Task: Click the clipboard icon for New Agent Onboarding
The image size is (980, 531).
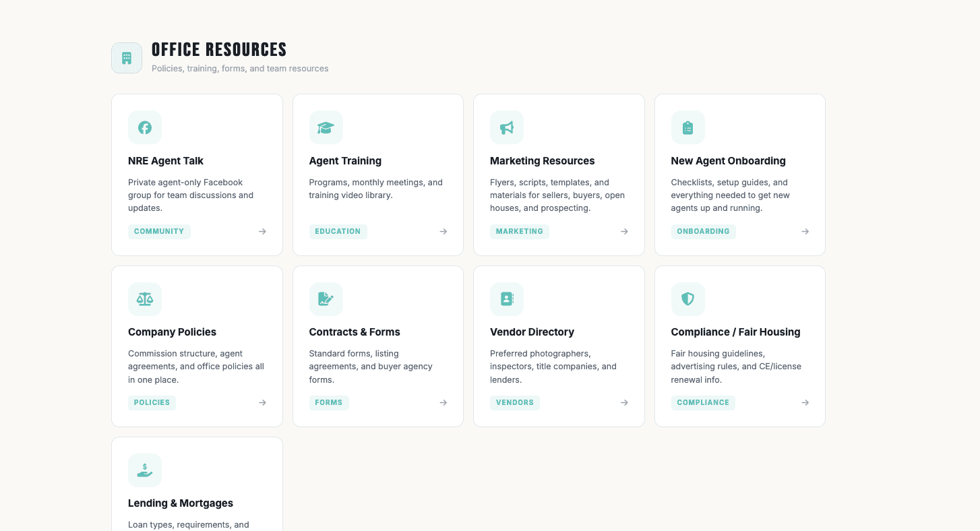Action: (688, 127)
